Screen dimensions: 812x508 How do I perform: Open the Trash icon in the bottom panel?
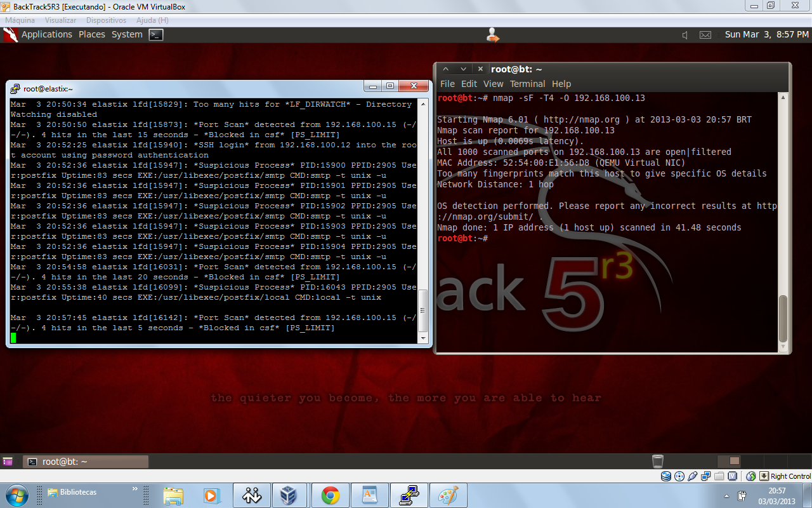pos(658,462)
